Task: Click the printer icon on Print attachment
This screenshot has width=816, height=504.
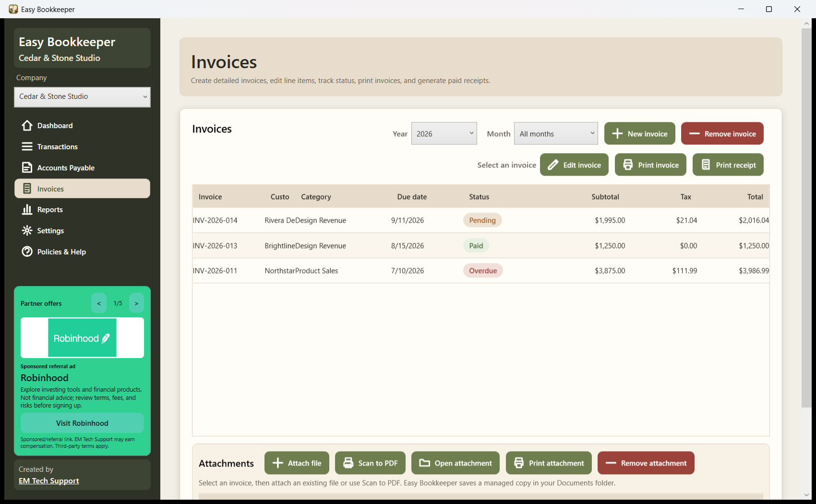Action: click(x=519, y=463)
